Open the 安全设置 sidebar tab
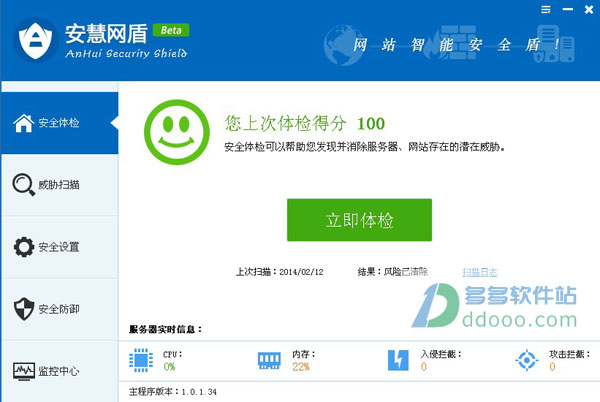The image size is (600, 402). (x=60, y=247)
